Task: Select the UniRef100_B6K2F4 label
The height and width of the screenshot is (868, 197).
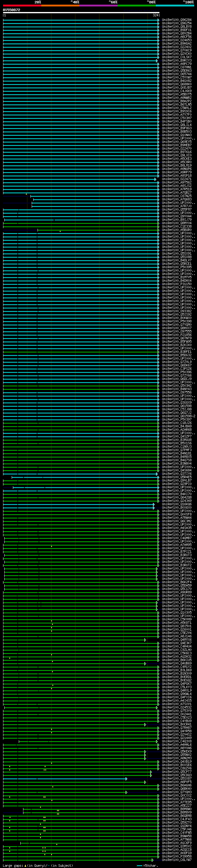Action: (x=177, y=582)
